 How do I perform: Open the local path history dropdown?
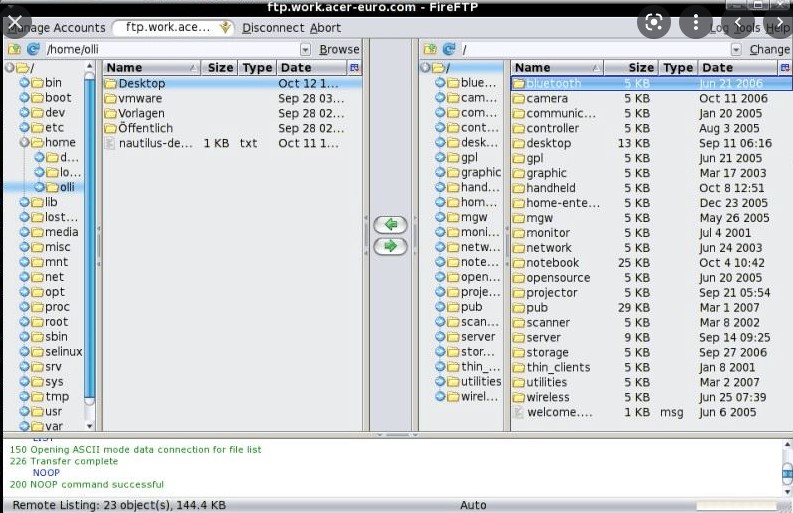point(305,50)
